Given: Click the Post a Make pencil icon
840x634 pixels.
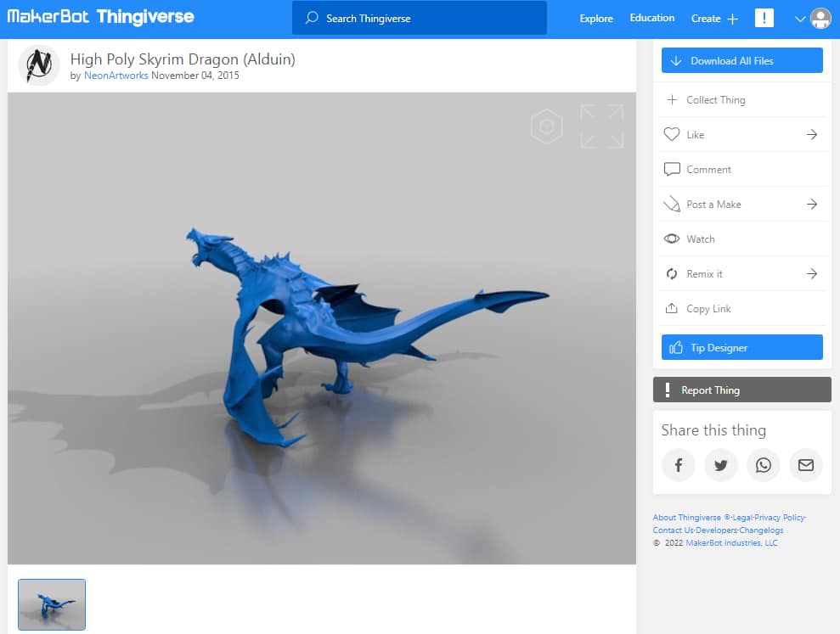Looking at the screenshot, I should click(672, 204).
